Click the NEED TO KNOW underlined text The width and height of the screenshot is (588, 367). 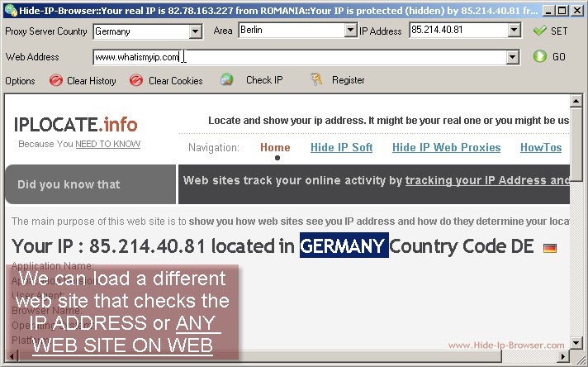[x=108, y=144]
